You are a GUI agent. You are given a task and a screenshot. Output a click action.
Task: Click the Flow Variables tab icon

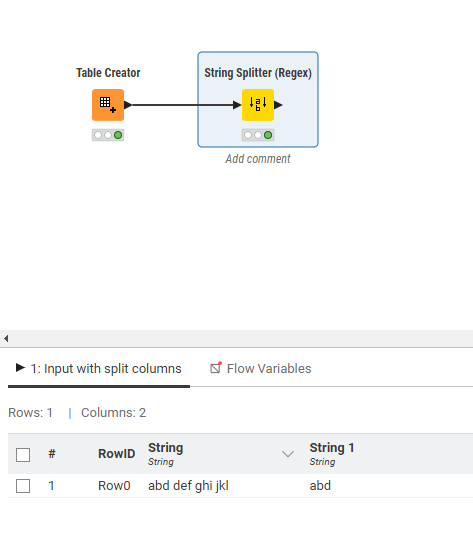click(216, 368)
